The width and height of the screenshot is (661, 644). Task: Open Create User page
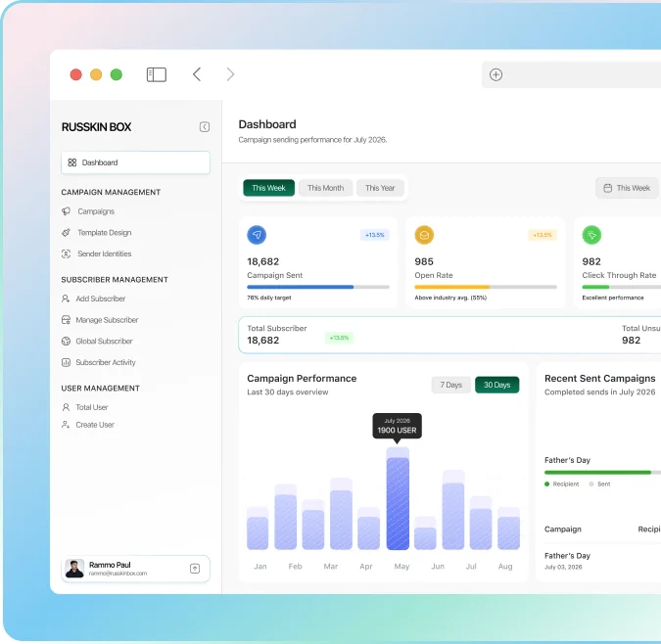coord(95,425)
